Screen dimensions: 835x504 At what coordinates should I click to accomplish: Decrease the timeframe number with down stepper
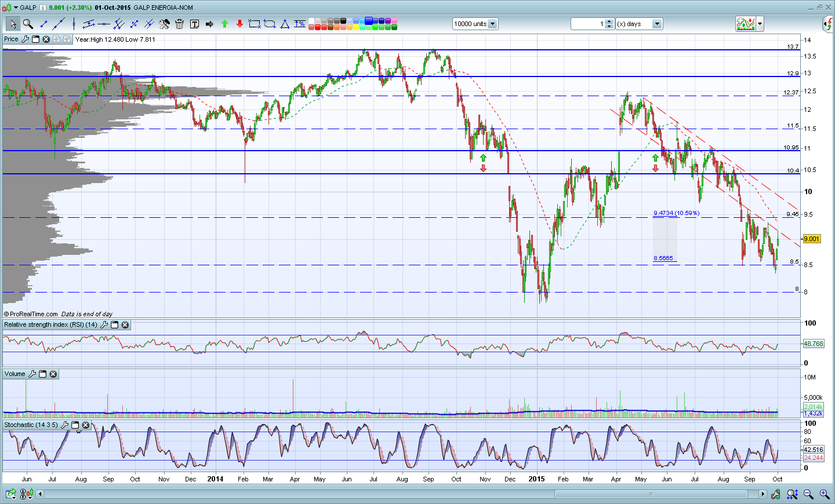pos(609,26)
